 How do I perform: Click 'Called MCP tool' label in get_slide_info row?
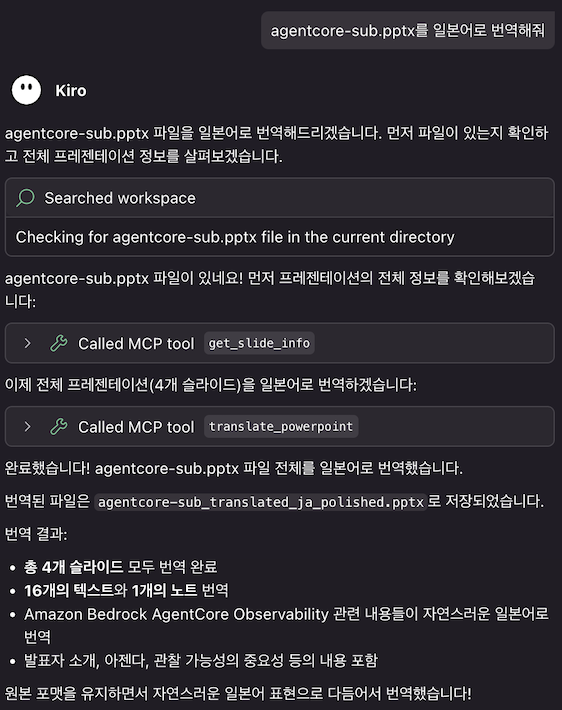[x=136, y=344]
